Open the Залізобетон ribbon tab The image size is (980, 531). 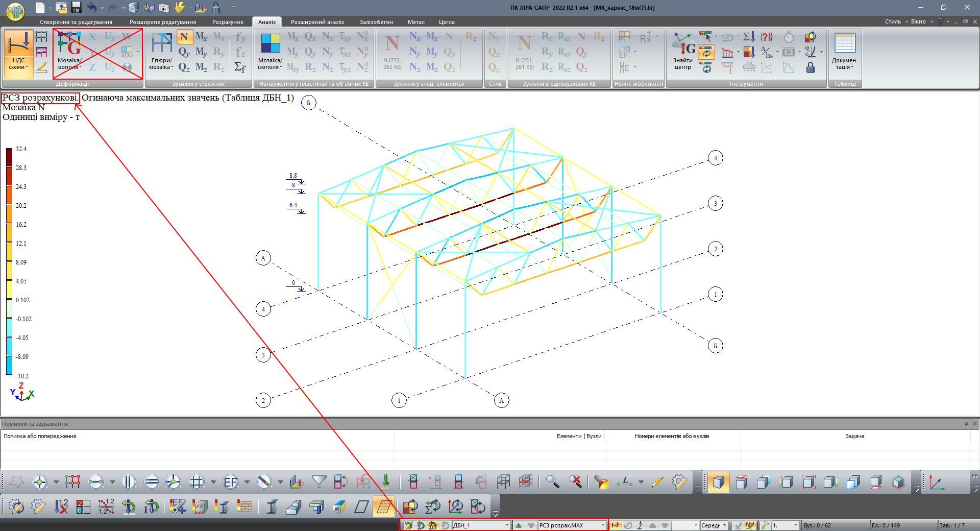[376, 22]
